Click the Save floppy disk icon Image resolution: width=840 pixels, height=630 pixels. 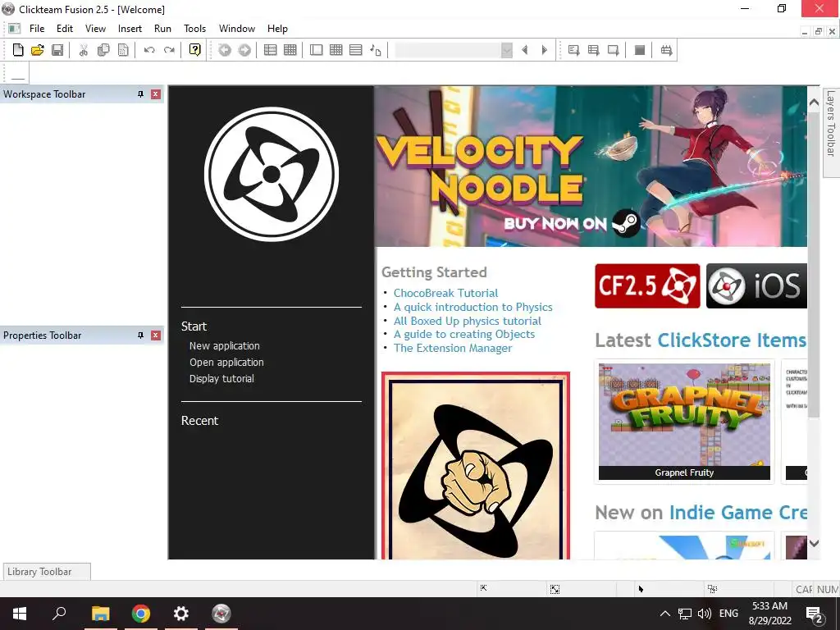point(57,50)
